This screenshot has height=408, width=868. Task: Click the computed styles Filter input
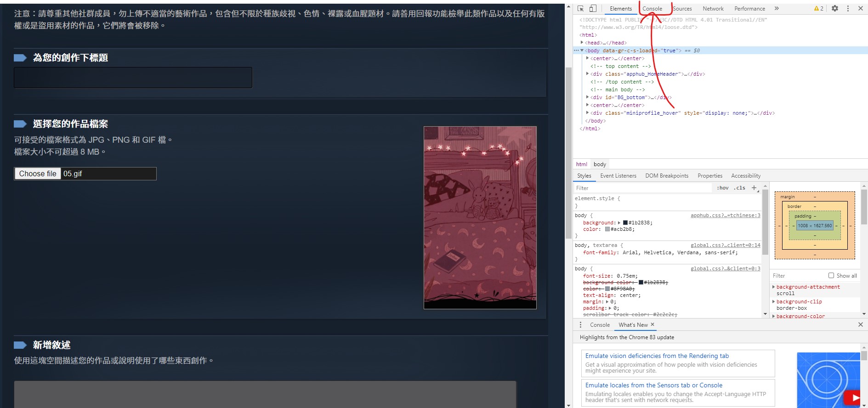[x=799, y=276]
